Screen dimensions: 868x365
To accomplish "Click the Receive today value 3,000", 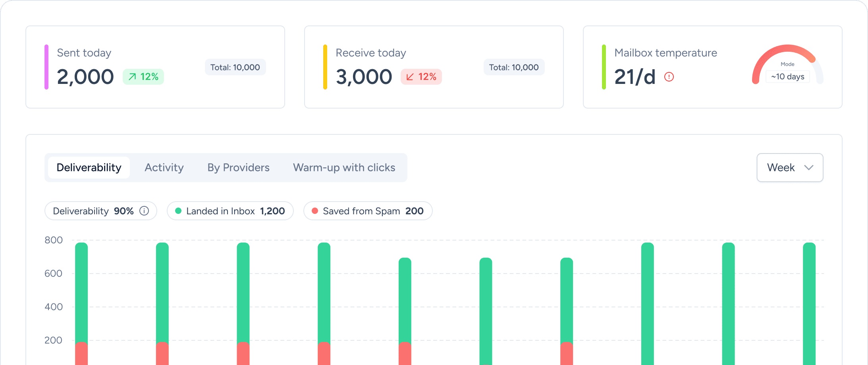I will [364, 77].
